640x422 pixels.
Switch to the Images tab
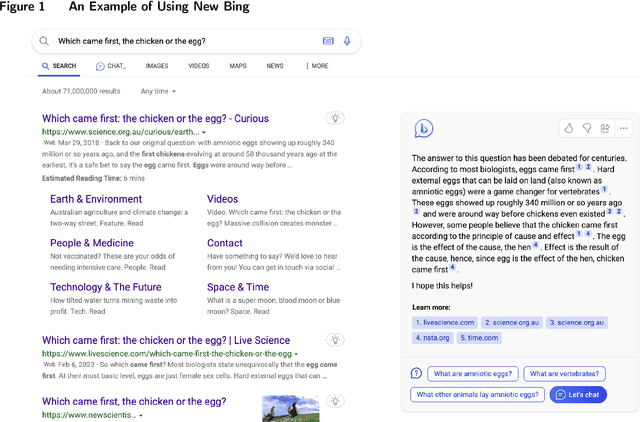point(157,66)
